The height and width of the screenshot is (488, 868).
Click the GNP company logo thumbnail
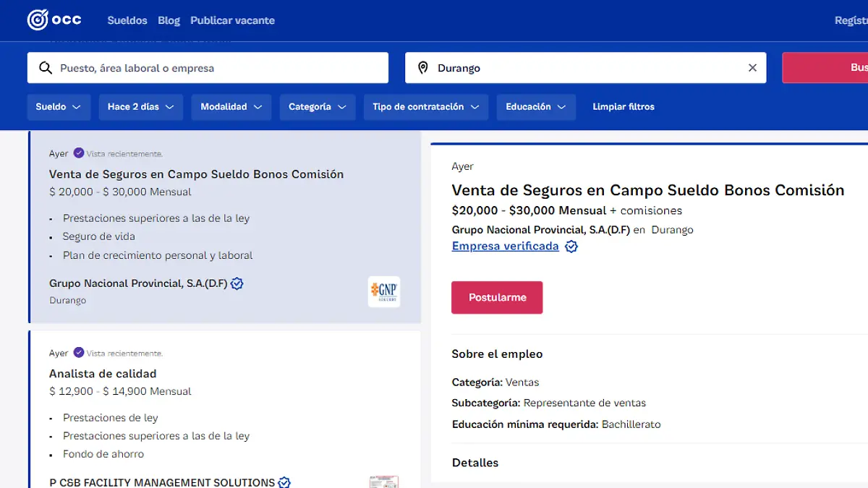[x=383, y=291]
